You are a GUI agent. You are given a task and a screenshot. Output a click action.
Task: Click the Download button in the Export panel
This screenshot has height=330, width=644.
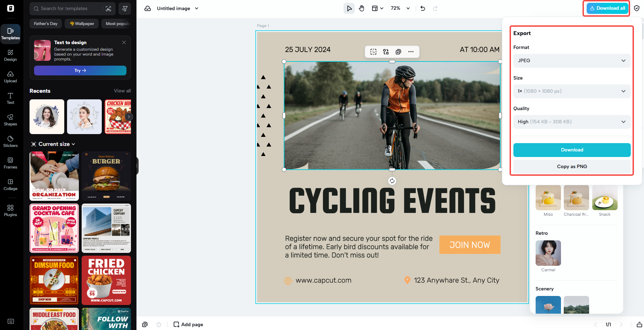point(572,150)
